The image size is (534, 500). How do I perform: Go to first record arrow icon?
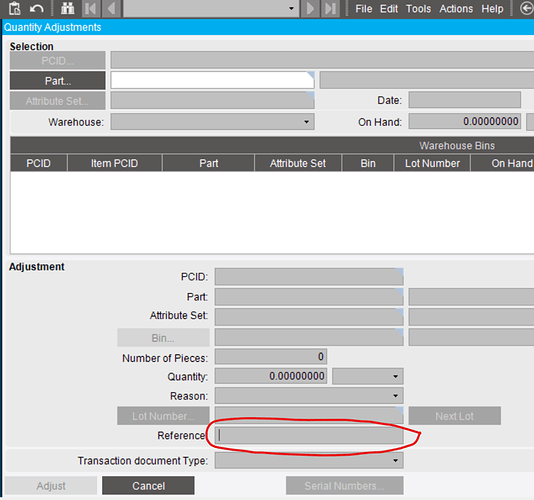click(x=91, y=9)
